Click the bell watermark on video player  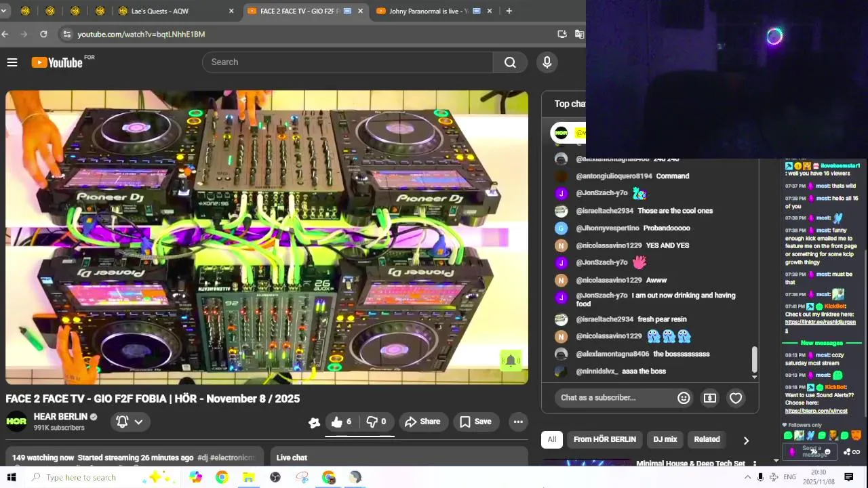(x=511, y=361)
